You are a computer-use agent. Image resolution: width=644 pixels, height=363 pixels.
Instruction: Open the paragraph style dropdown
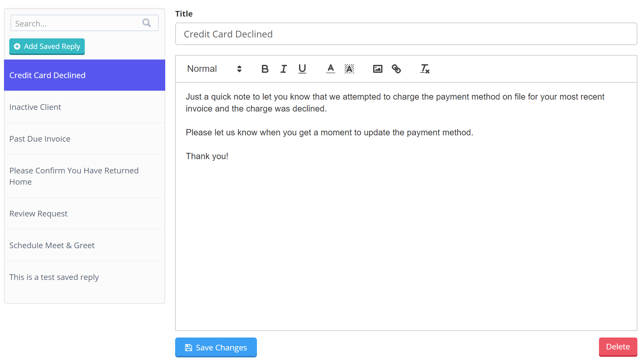(214, 68)
